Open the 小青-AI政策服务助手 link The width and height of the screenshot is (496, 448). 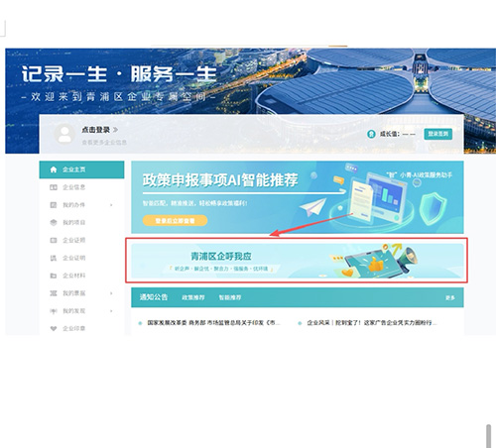[420, 175]
